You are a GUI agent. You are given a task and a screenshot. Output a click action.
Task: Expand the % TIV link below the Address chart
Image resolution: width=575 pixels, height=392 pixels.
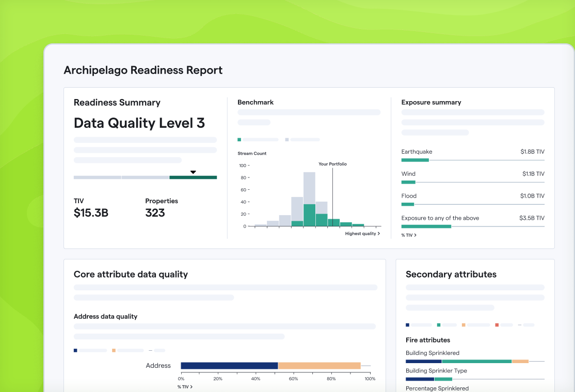pyautogui.click(x=185, y=387)
